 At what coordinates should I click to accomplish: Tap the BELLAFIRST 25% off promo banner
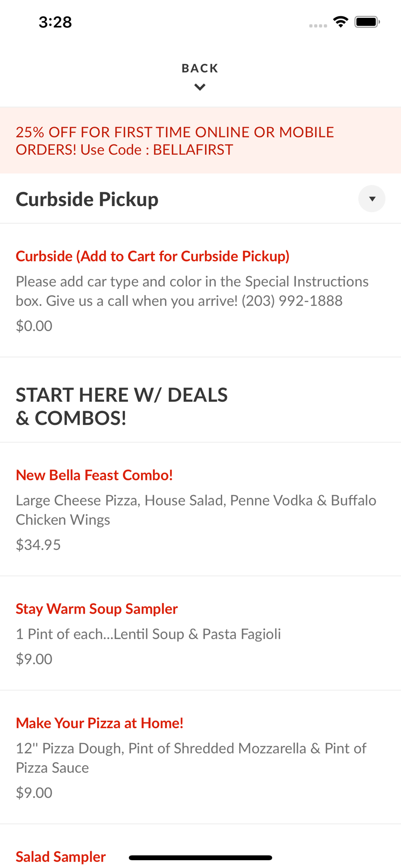[x=174, y=141]
